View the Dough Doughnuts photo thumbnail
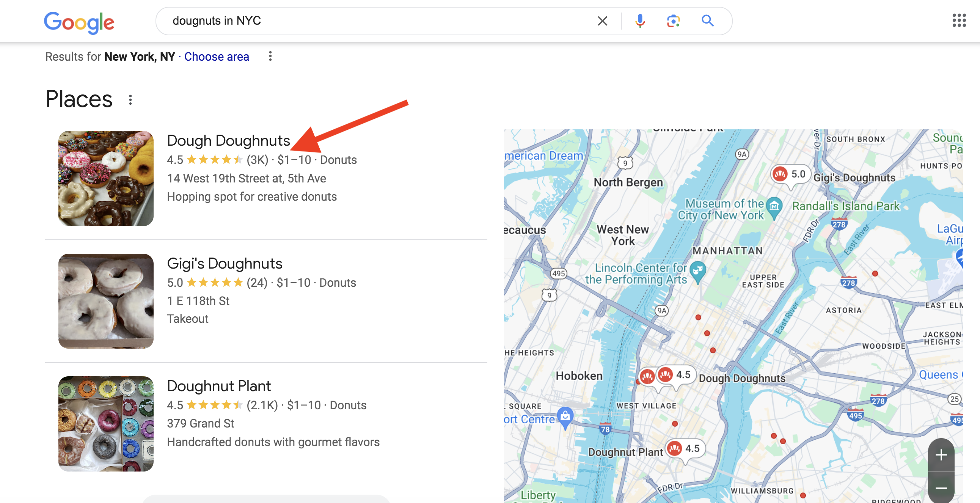The height and width of the screenshot is (503, 980). [x=106, y=178]
